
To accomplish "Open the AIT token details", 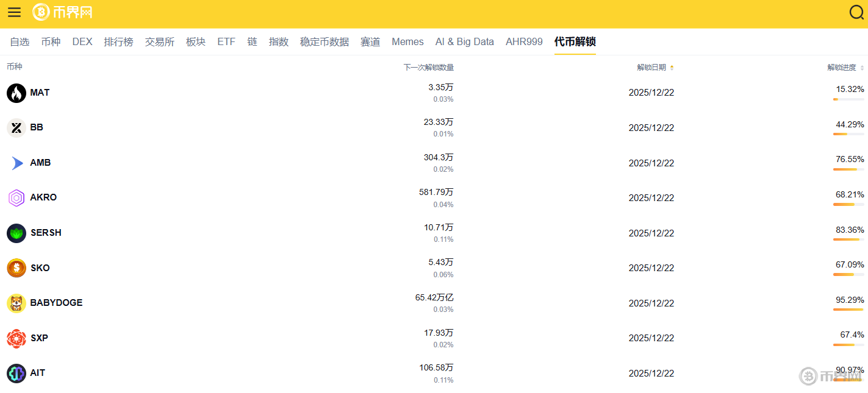I will (x=38, y=373).
